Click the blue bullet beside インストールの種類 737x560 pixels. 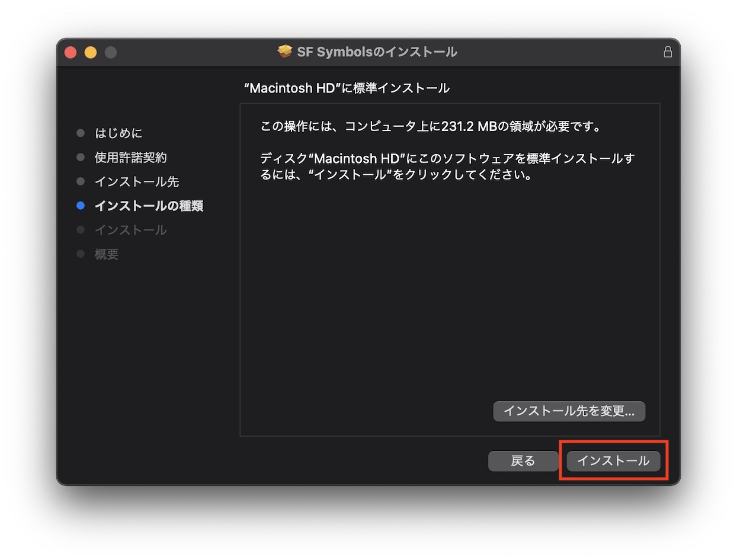click(81, 206)
